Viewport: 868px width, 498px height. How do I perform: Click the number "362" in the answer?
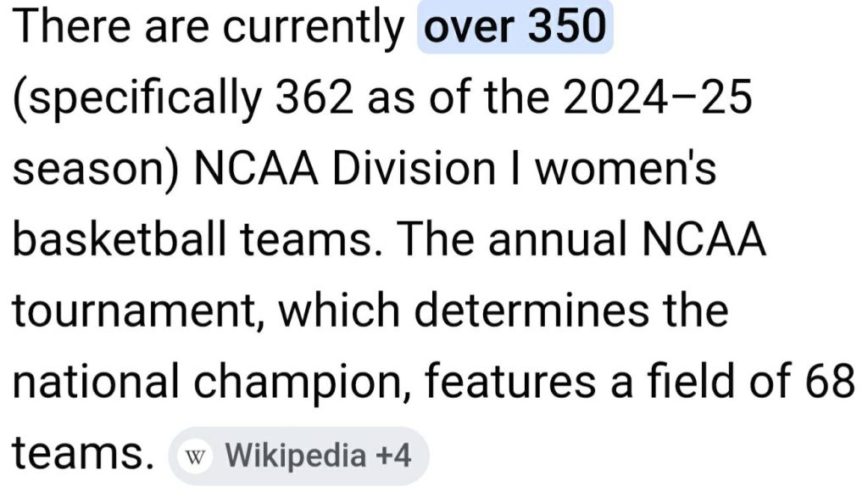pos(314,100)
